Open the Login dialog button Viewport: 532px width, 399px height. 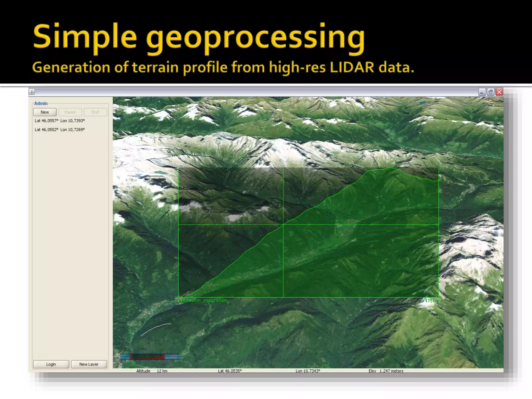51,364
